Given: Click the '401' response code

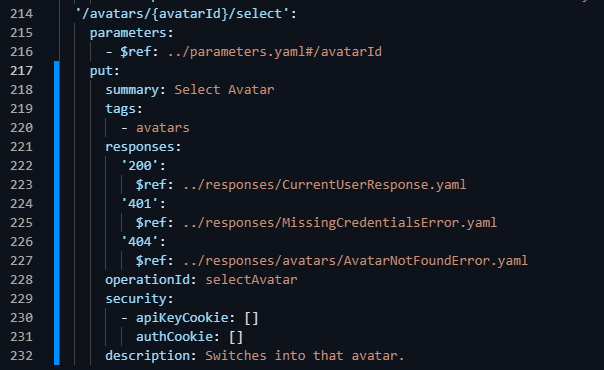Looking at the screenshot, I should 139,204.
